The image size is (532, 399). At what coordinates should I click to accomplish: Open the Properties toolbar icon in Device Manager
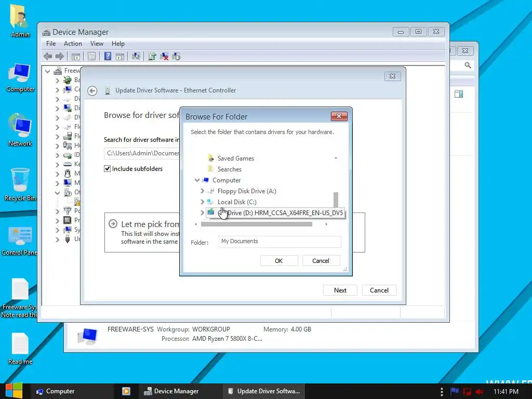91,56
